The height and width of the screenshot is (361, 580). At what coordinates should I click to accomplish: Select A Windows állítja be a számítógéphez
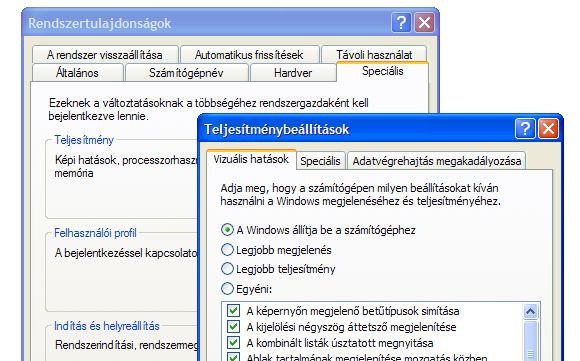point(318,230)
